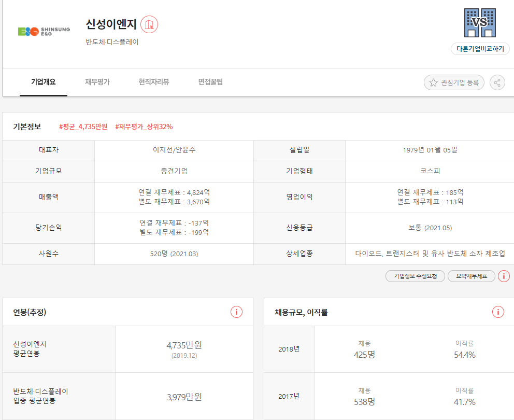Viewport: 514px width, 420px height.
Task: Click the (2019.12) salary date note
Action: [x=184, y=356]
